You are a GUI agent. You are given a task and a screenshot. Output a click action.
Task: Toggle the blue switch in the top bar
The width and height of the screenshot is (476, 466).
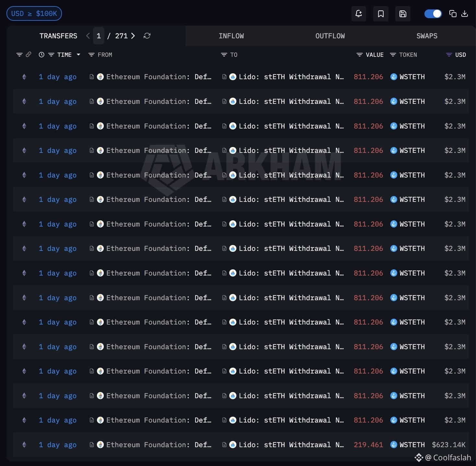pyautogui.click(x=433, y=14)
